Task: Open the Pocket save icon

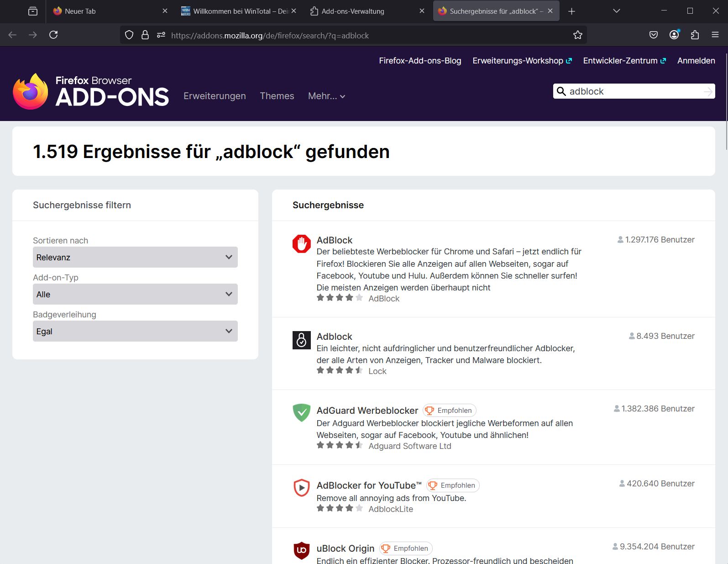Action: 653,35
